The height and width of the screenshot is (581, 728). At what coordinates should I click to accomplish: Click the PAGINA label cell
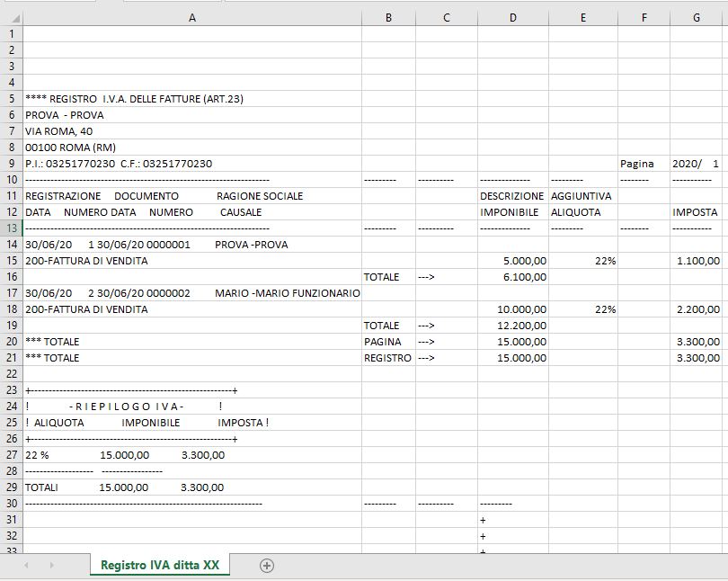coord(388,342)
